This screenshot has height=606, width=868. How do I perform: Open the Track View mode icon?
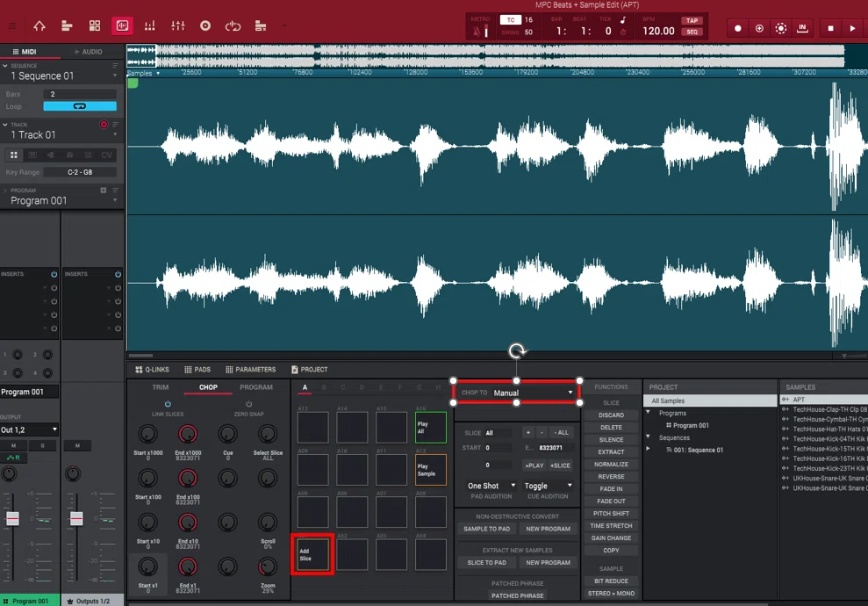pos(67,26)
